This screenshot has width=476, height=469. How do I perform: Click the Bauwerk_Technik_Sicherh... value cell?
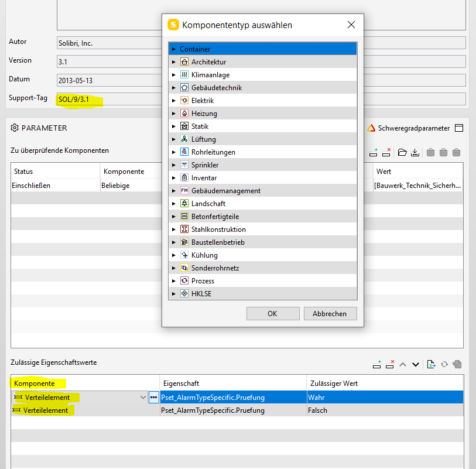pos(418,186)
